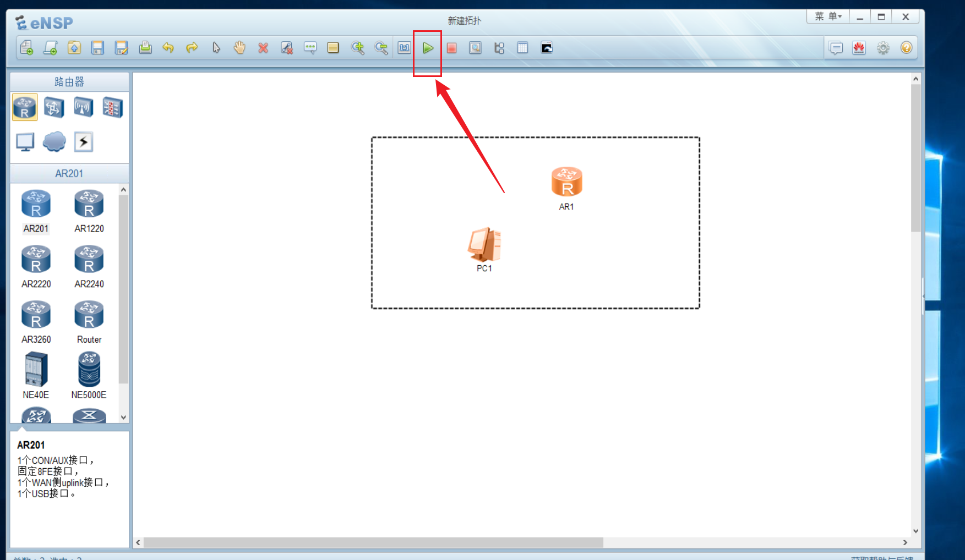Add a text note with the comment icon
This screenshot has height=560, width=965.
click(x=310, y=48)
